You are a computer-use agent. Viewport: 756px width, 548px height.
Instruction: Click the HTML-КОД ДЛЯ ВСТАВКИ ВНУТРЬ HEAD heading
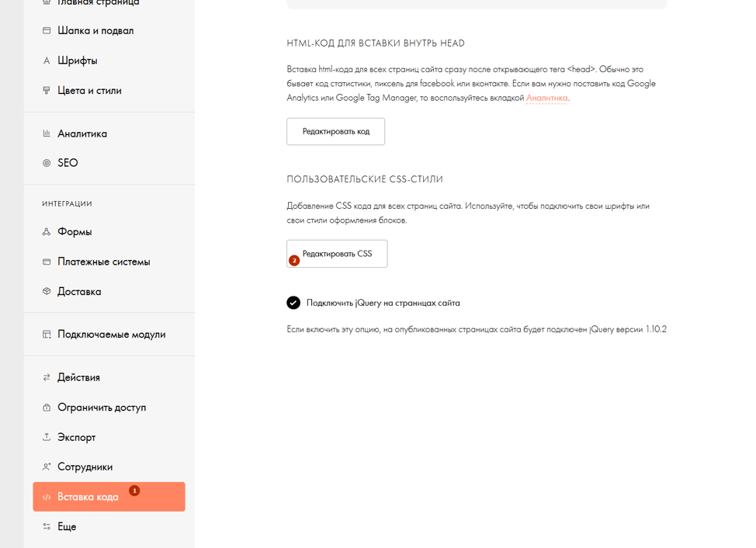pos(376,43)
